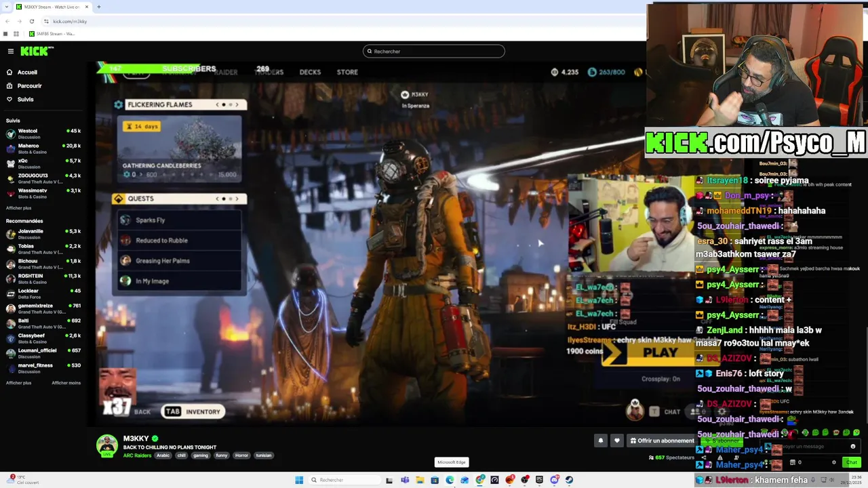Click TAB Inventory in the game
This screenshot has width=868, height=488.
tap(193, 411)
